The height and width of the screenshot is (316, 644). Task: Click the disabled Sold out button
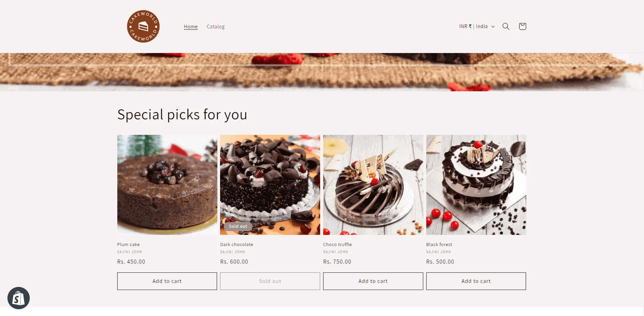pos(270,281)
